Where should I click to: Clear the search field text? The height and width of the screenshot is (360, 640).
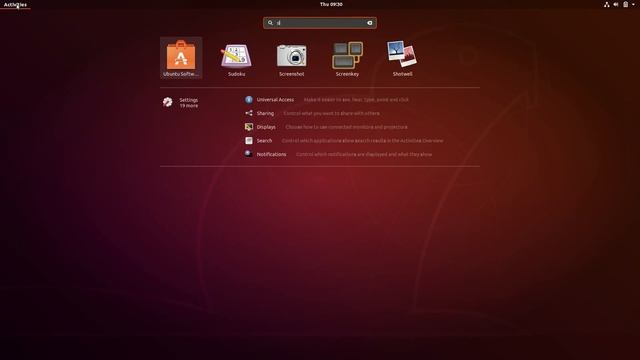point(370,23)
